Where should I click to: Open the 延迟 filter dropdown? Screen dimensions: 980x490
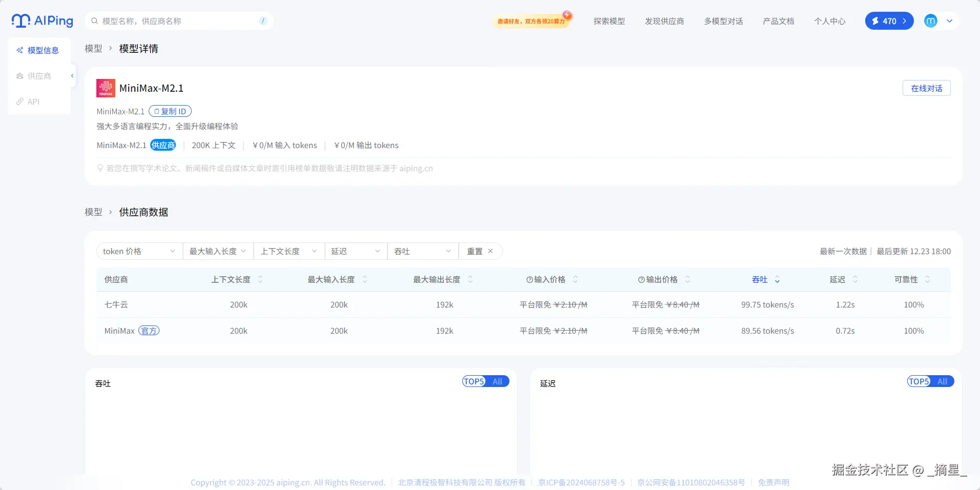(x=356, y=251)
